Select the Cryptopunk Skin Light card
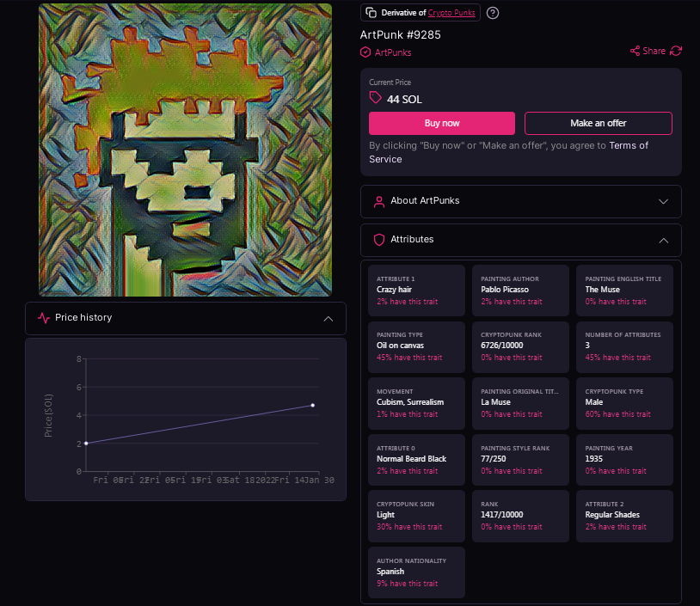700x606 pixels. click(x=416, y=517)
